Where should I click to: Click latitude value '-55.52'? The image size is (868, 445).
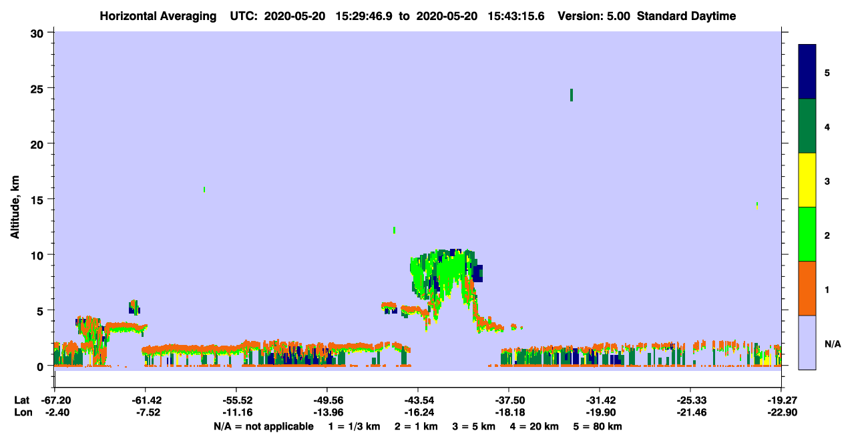(x=236, y=400)
